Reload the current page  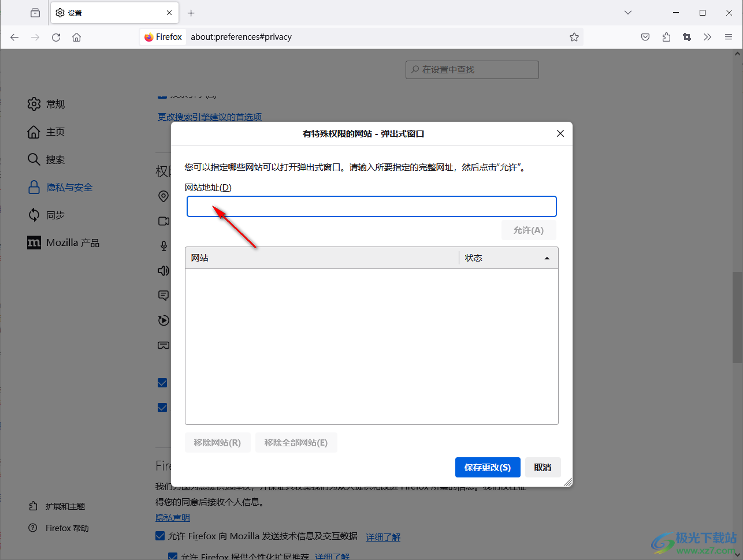(x=56, y=37)
